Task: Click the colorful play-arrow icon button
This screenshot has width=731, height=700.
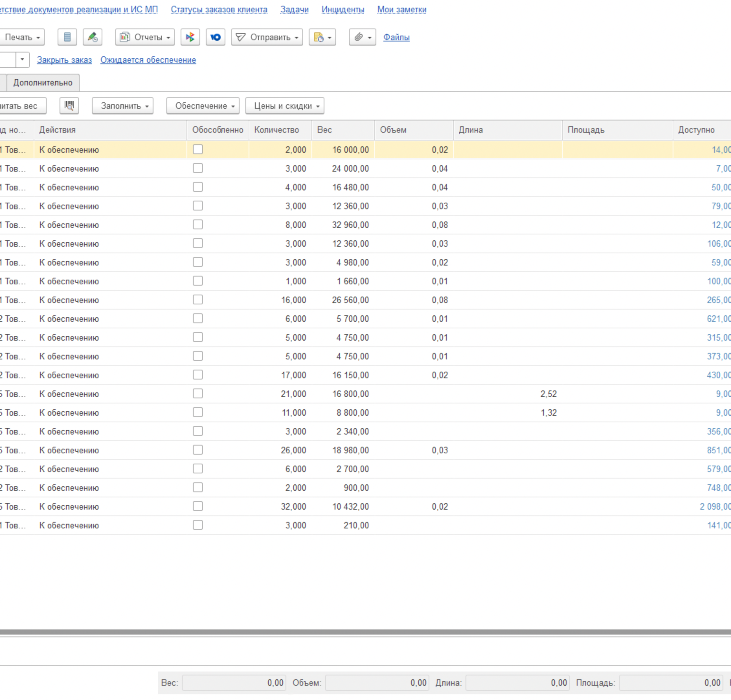Action: click(x=190, y=37)
